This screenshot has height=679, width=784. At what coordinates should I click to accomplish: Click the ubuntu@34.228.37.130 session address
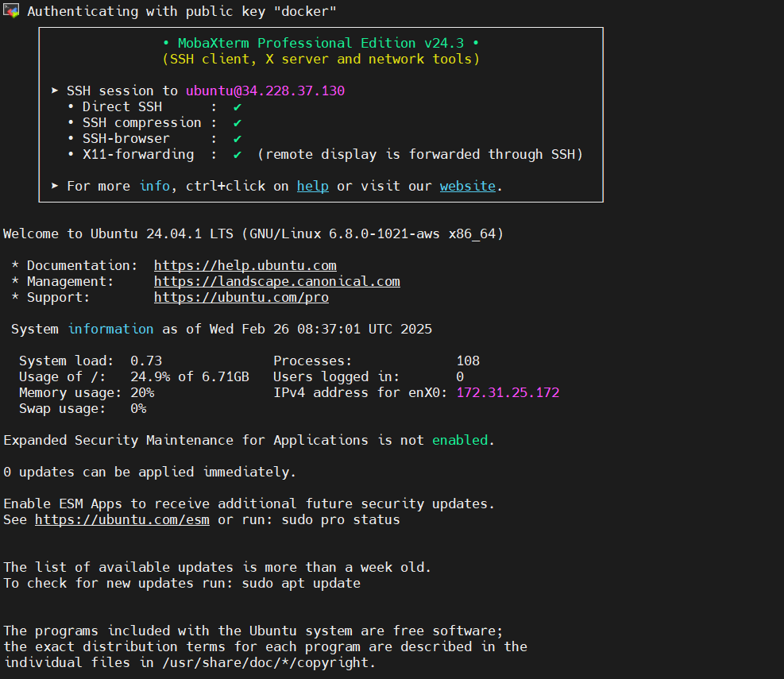coord(265,91)
